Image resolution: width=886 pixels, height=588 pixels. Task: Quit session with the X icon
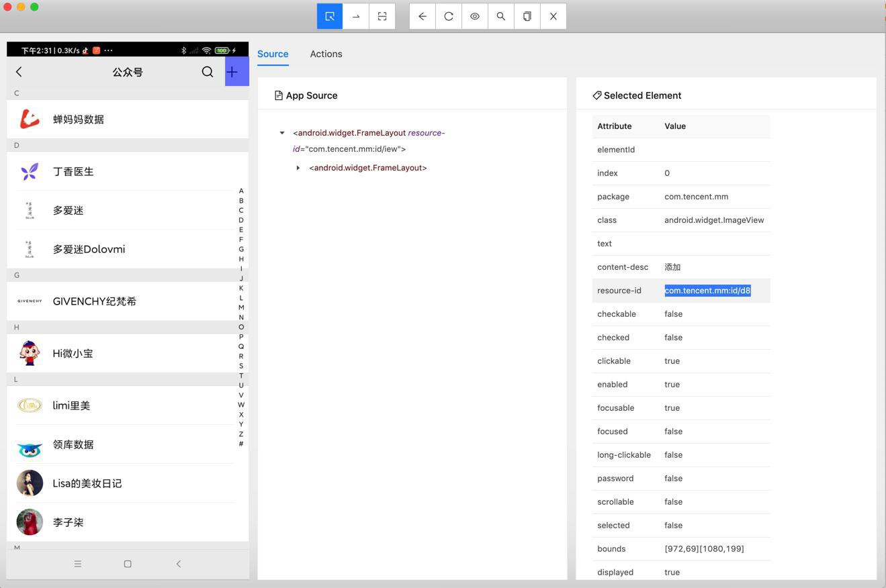[553, 16]
